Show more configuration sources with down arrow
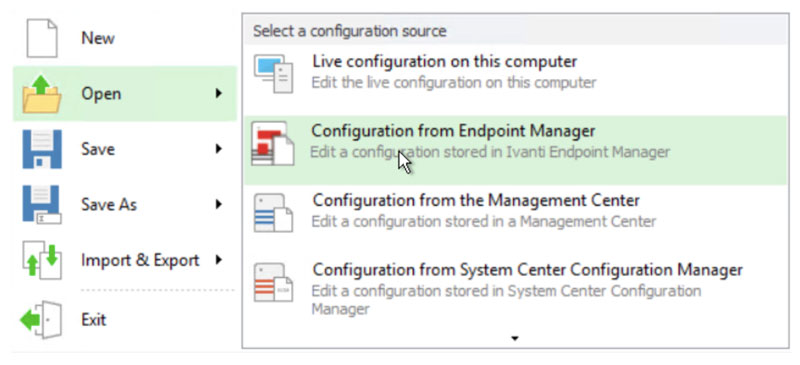The height and width of the screenshot is (365, 800). coord(515,338)
